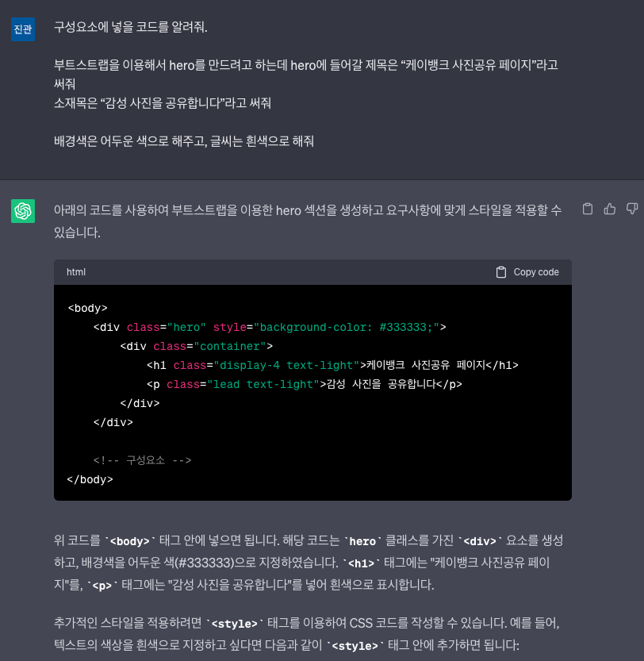Screen dimensions: 644x661
Task: Click the p class="lead text-light" code line
Action: coord(305,384)
